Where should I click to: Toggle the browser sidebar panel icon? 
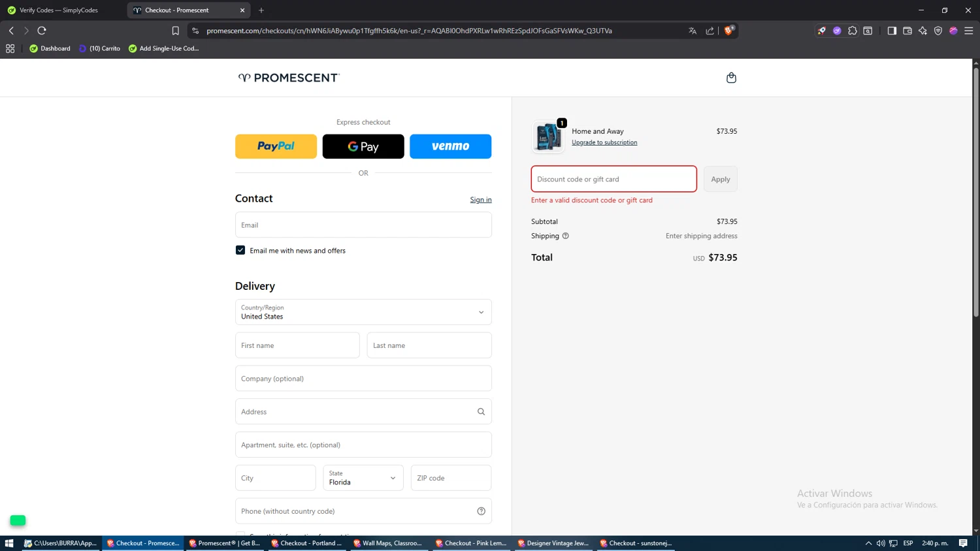coord(892,31)
